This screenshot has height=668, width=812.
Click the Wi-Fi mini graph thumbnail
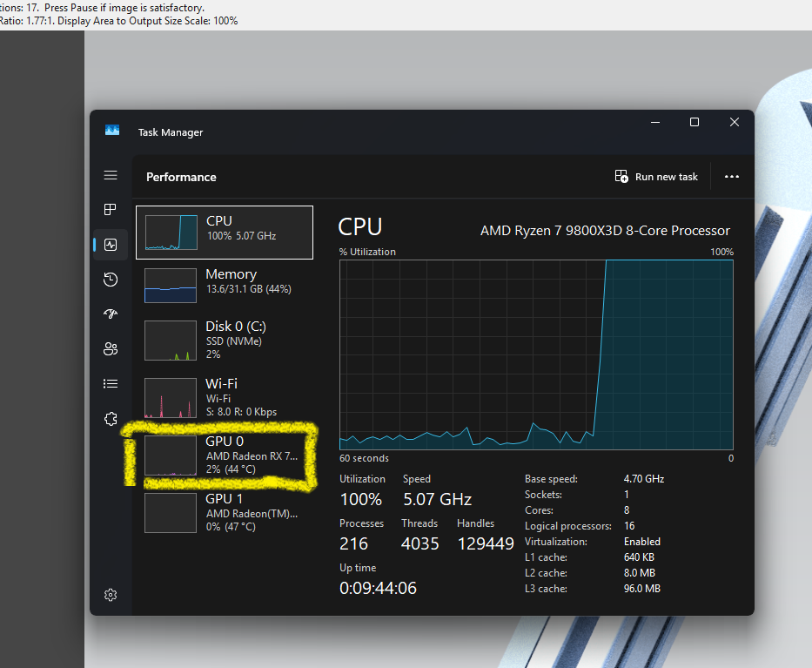pyautogui.click(x=171, y=398)
